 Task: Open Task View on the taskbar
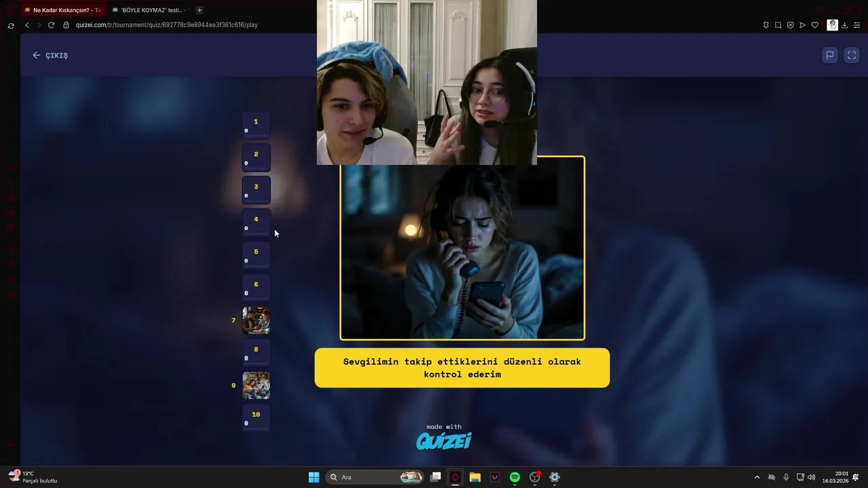436,477
